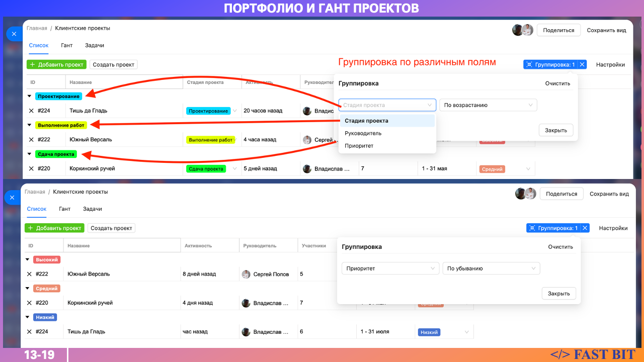644x362 pixels.
Task: Open user avatars in the upper view header
Action: click(522, 30)
